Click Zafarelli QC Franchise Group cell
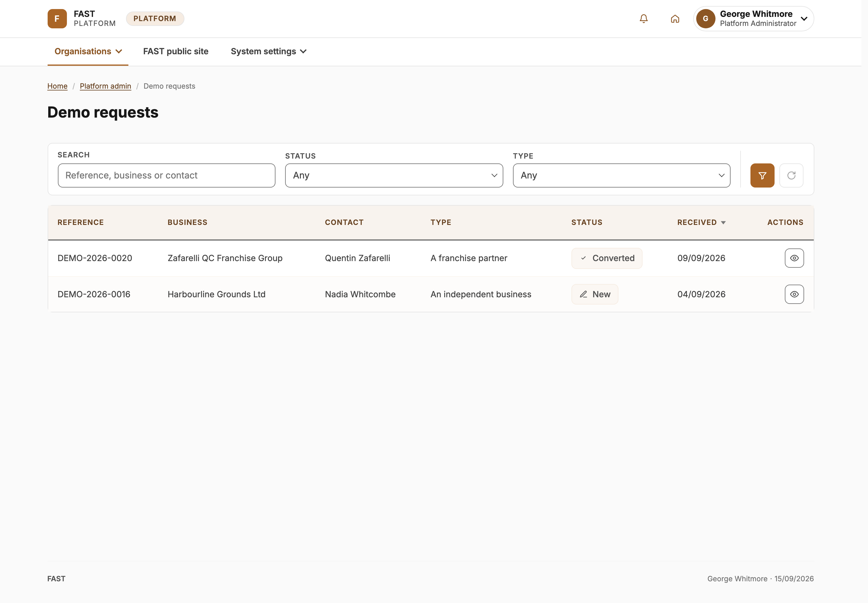 225,258
